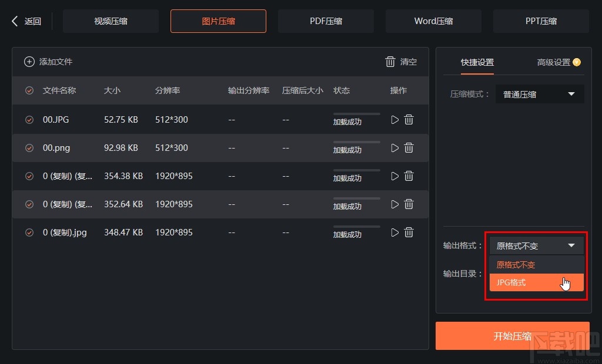
Task: Uncheck the 0 (复制).jpg checkbox
Action: pos(29,232)
